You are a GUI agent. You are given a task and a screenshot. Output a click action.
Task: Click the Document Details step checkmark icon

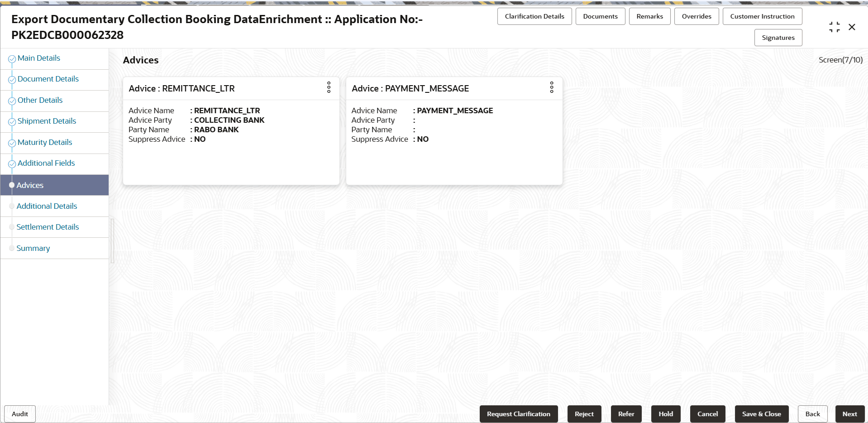[x=12, y=80]
